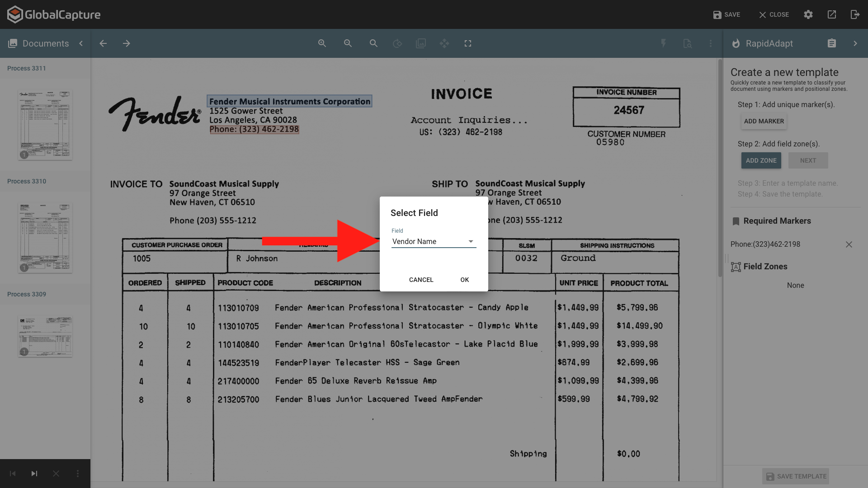Click OK in Select Field dialog
Viewport: 868px width, 488px height.
coord(465,280)
